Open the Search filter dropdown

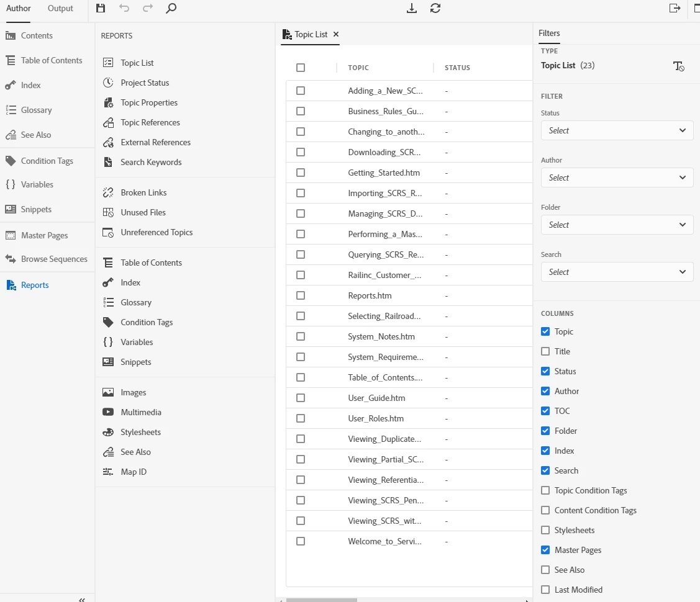pyautogui.click(x=617, y=272)
